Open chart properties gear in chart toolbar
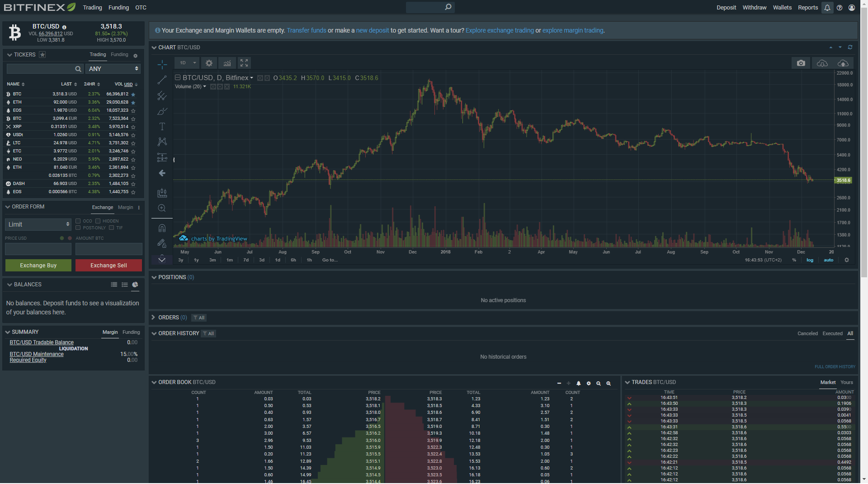The width and height of the screenshot is (868, 484). click(209, 63)
